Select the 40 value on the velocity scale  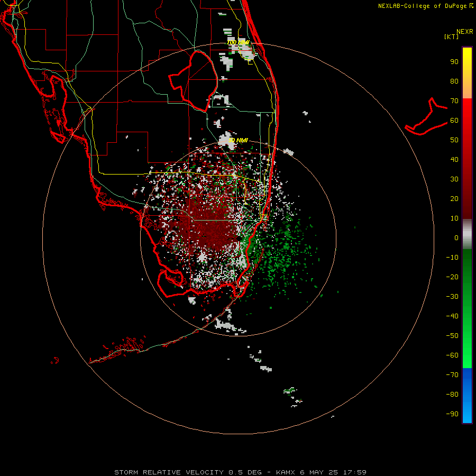454,160
